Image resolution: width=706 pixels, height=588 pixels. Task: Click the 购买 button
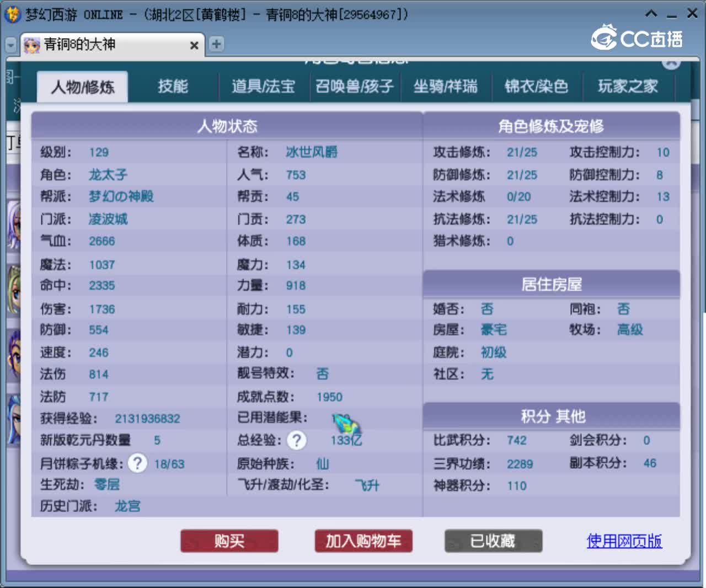click(x=229, y=541)
